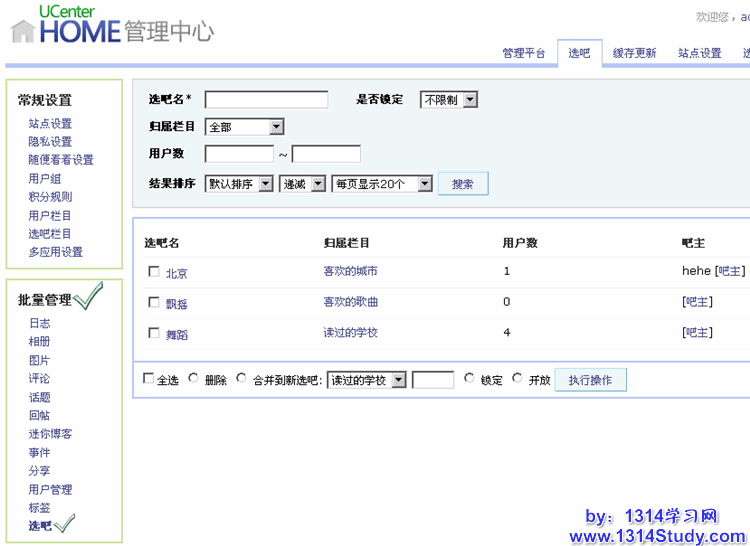Viewport: 750px width, 546px height.
Task: Open the 舞蹈 group link
Action: (177, 334)
